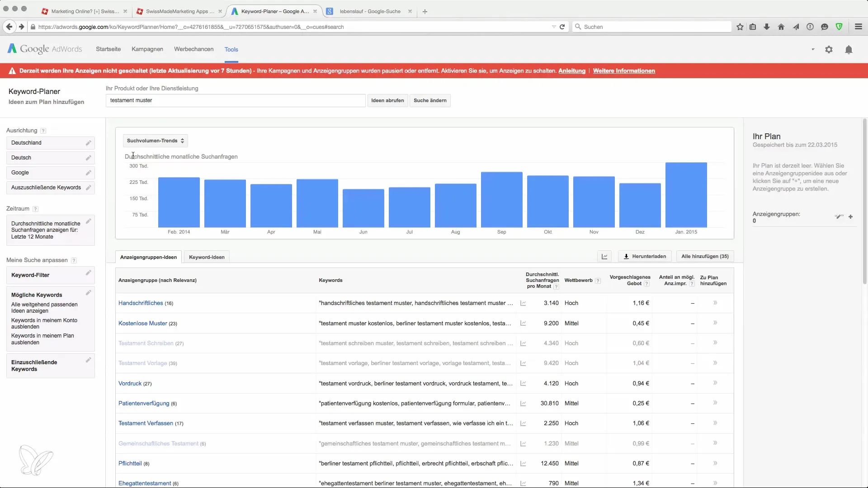The image size is (868, 488).
Task: Click Ideen abrufen button
Action: coord(387,101)
